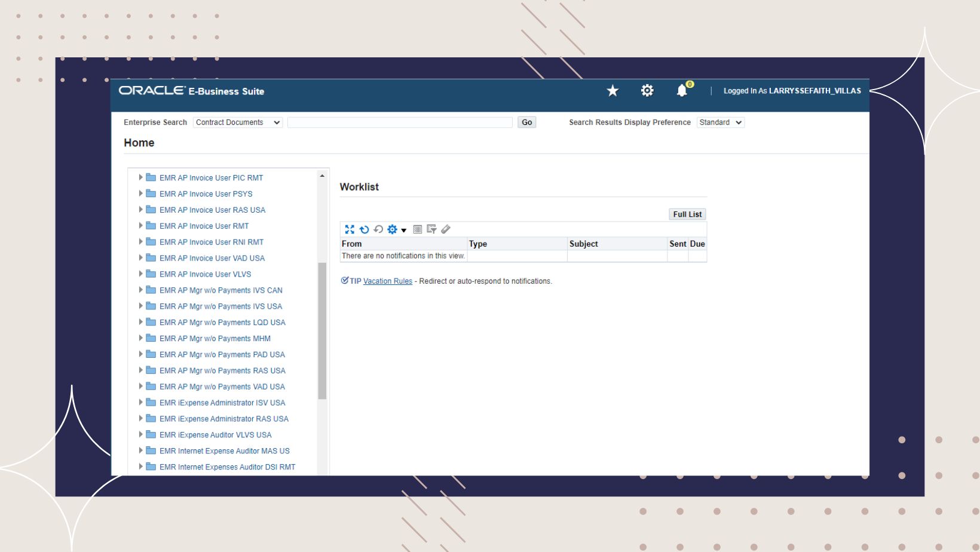The width and height of the screenshot is (980, 552).
Task: Click the Enterprise Search text field
Action: pyautogui.click(x=400, y=122)
